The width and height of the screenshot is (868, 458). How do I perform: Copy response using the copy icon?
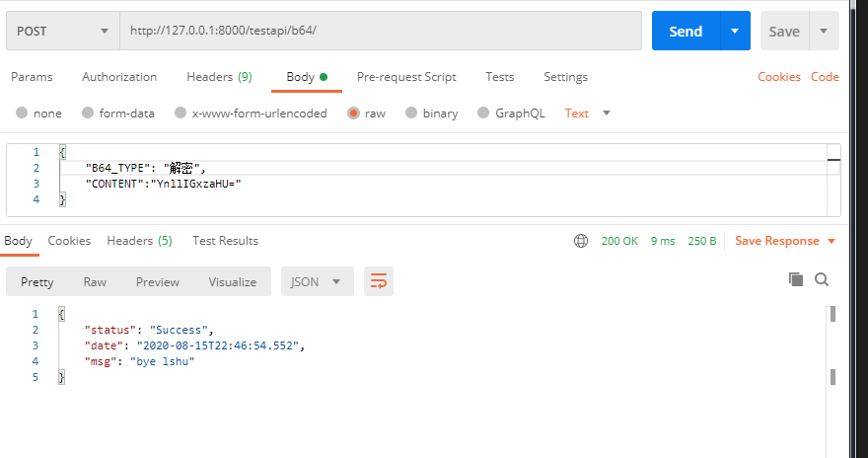[795, 279]
